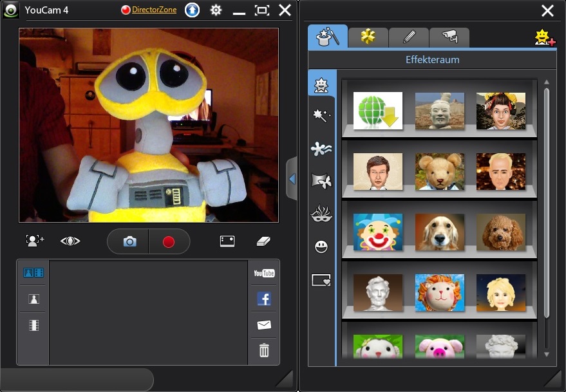The height and width of the screenshot is (392, 566).
Task: Close the effects panel window
Action: pos(547,10)
